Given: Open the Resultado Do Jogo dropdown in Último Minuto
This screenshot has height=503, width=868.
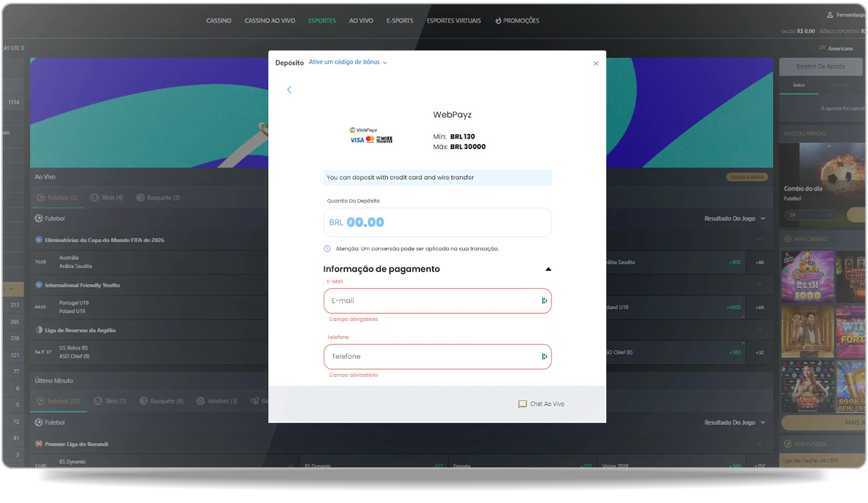Looking at the screenshot, I should [x=735, y=422].
